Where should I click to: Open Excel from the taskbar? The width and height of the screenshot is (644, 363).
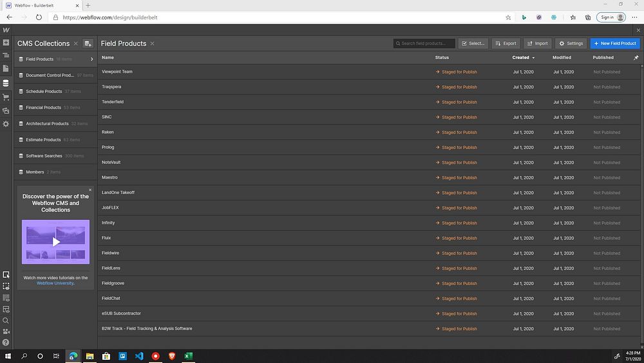pos(188,356)
